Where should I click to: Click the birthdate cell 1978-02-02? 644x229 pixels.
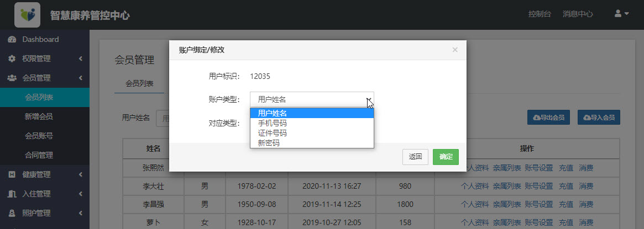256,186
